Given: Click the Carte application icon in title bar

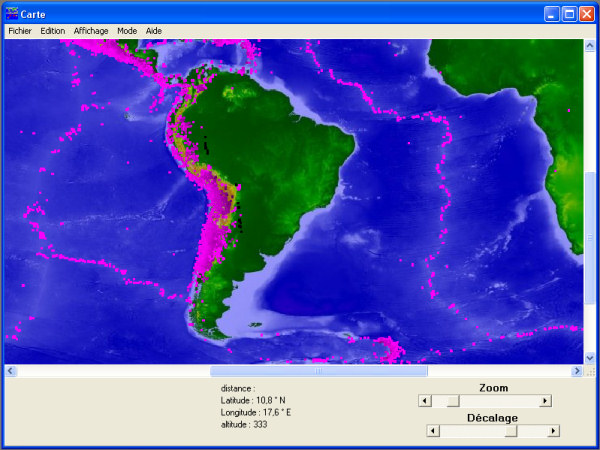Looking at the screenshot, I should pyautogui.click(x=12, y=14).
